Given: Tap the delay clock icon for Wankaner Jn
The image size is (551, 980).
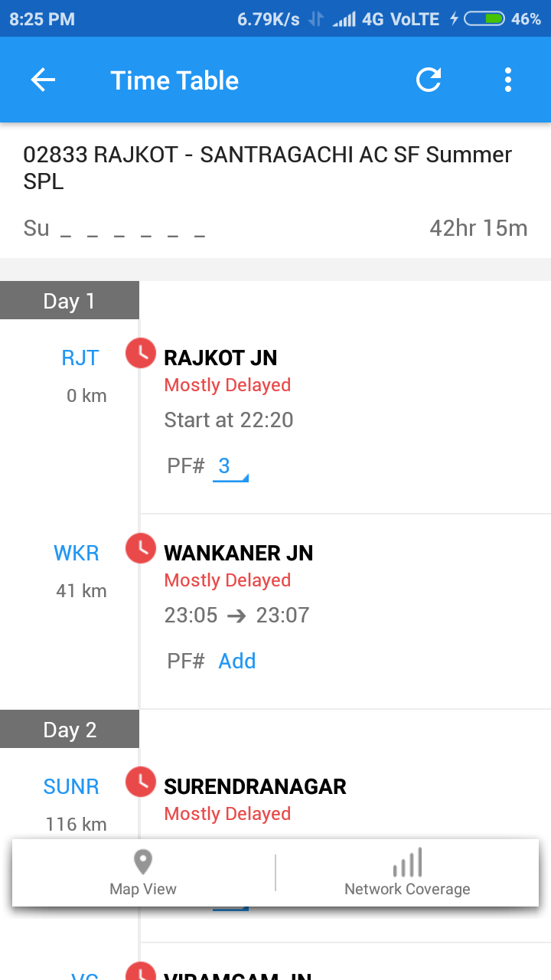Looking at the screenshot, I should (141, 548).
